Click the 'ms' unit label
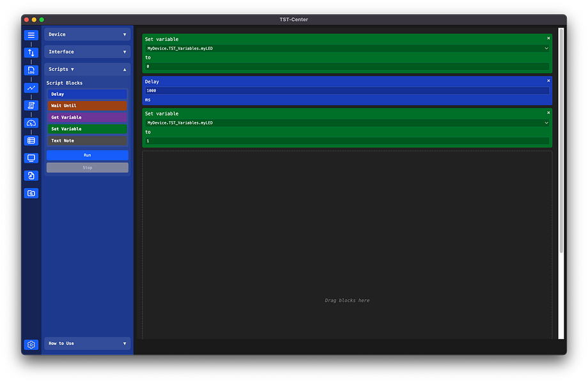Viewport: 588px width, 383px height. point(148,100)
